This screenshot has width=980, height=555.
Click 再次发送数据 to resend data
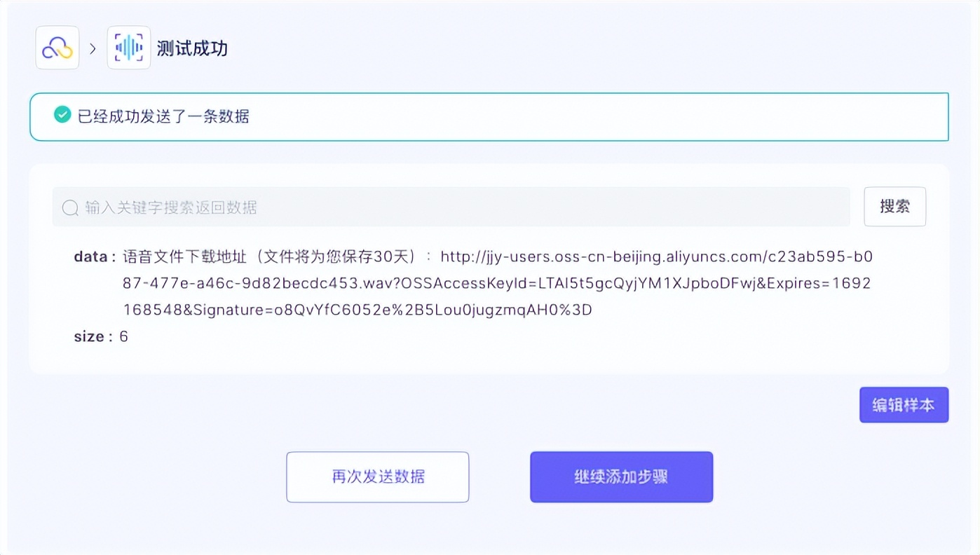click(x=378, y=477)
